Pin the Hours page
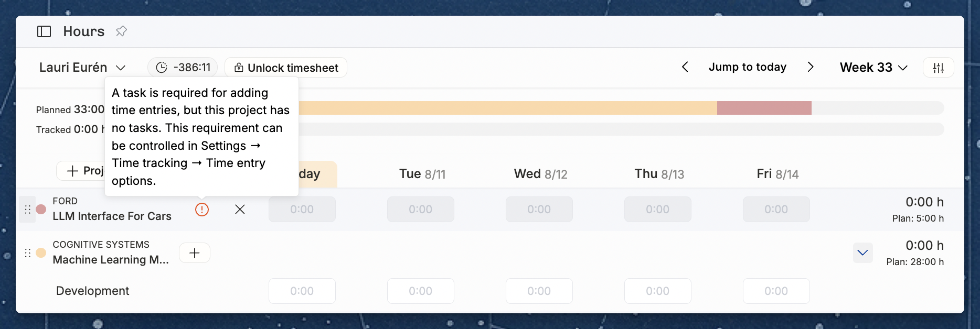This screenshot has height=329, width=980. [x=121, y=31]
